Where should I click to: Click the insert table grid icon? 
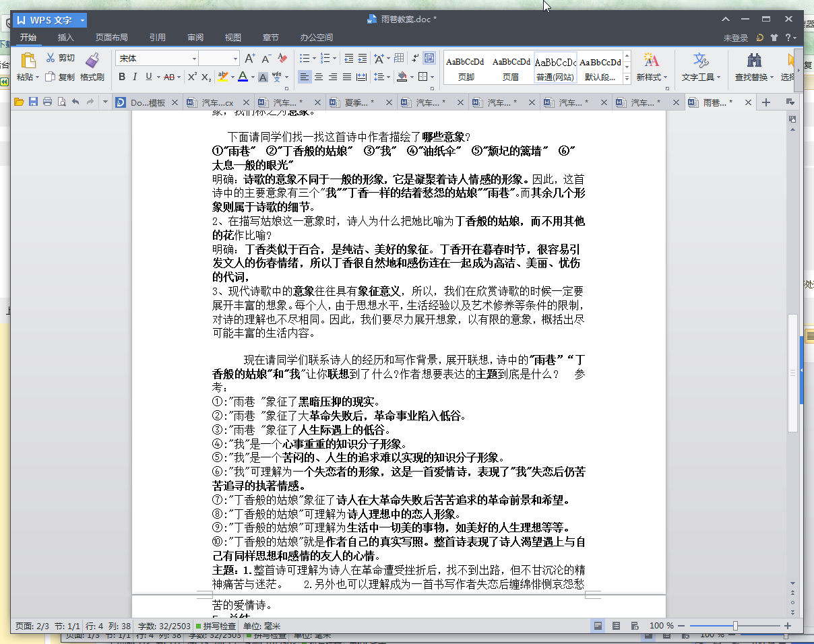click(x=399, y=59)
